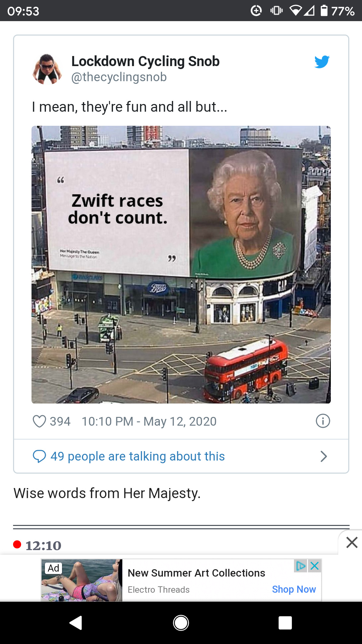Open tweet info circle icon
362x644 pixels.
[323, 421]
